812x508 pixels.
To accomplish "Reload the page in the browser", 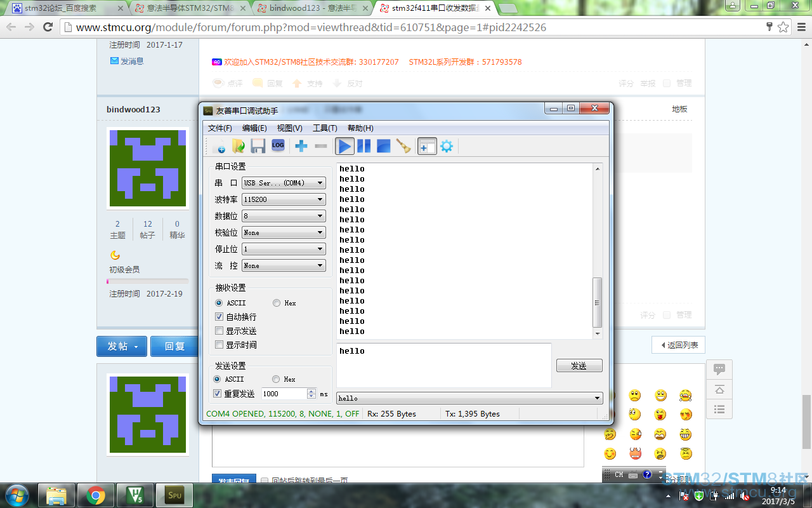I will tap(48, 27).
